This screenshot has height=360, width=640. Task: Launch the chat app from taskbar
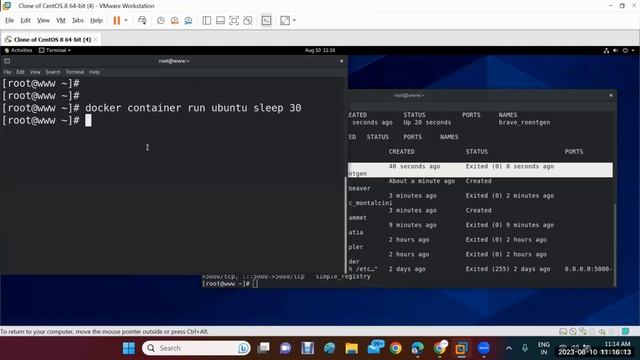[x=286, y=348]
